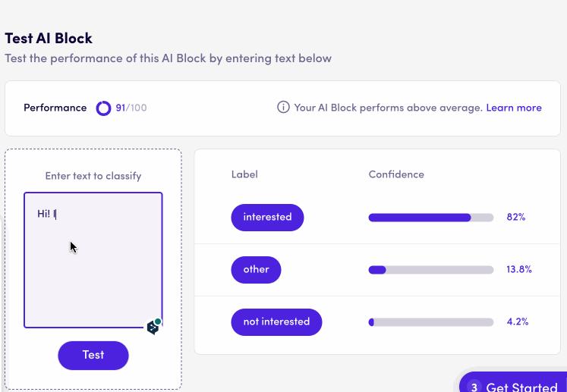Click into the text to classify box
The height and width of the screenshot is (392, 567).
click(x=93, y=260)
